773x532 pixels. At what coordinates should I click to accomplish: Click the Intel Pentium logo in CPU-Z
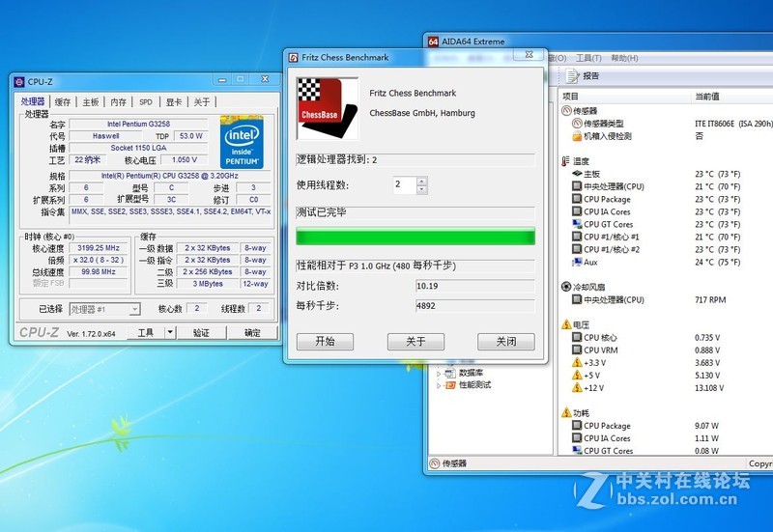pyautogui.click(x=242, y=142)
